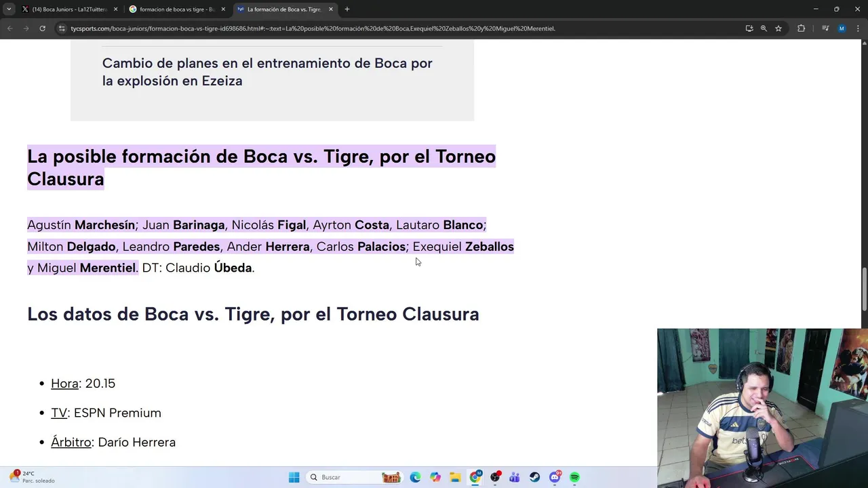
Task: Click the name 'Merentiel' in the lineup
Action: pos(107,268)
